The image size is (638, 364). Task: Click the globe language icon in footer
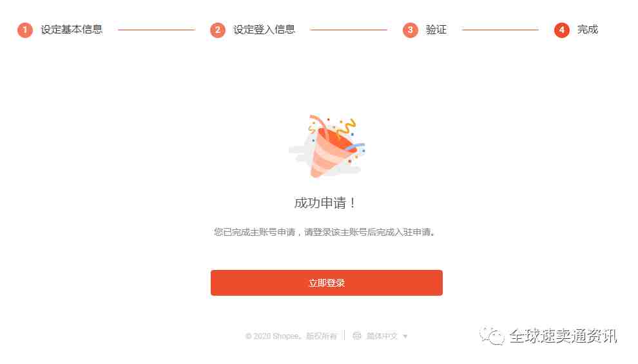click(x=357, y=336)
